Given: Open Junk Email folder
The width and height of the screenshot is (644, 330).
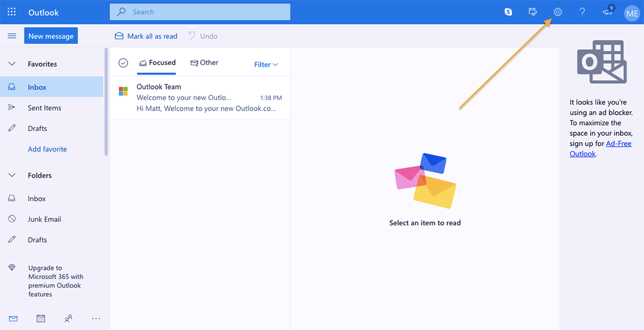Looking at the screenshot, I should tap(44, 219).
